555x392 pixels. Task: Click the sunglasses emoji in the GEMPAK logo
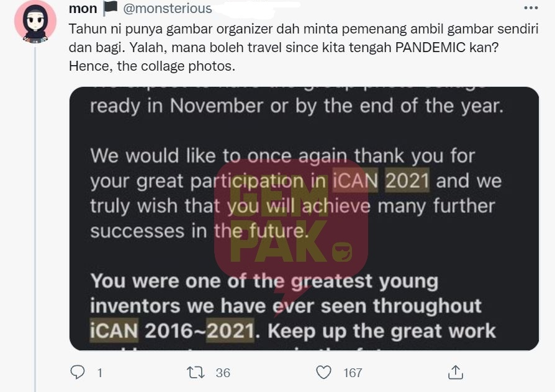pyautogui.click(x=342, y=252)
